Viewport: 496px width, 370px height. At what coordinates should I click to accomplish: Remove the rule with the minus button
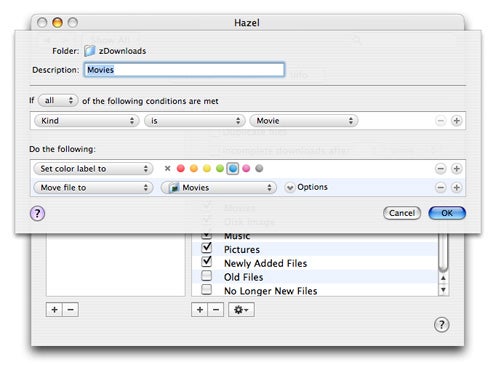tap(216, 310)
